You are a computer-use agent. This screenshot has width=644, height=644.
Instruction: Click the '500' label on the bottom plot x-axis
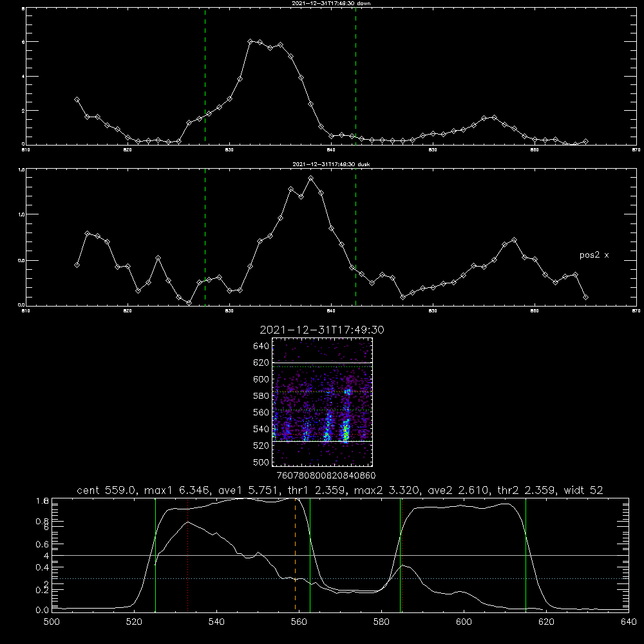click(x=52, y=622)
